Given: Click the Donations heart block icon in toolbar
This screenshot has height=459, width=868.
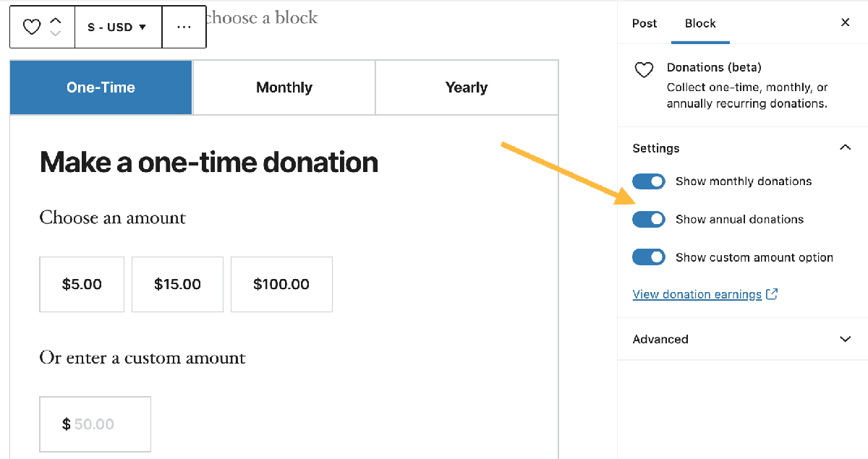Looking at the screenshot, I should [x=32, y=27].
